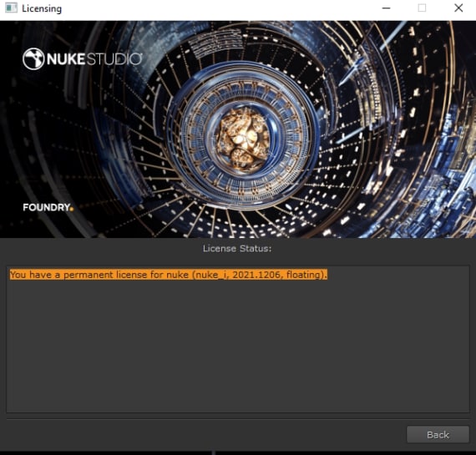Click the Nuke Studio logo
This screenshot has height=455, width=476.
pos(83,59)
